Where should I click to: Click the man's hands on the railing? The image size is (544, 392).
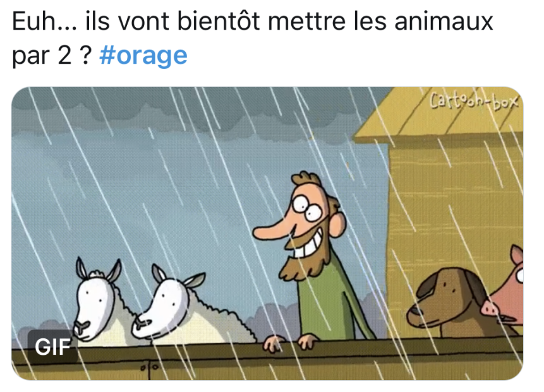(290, 342)
